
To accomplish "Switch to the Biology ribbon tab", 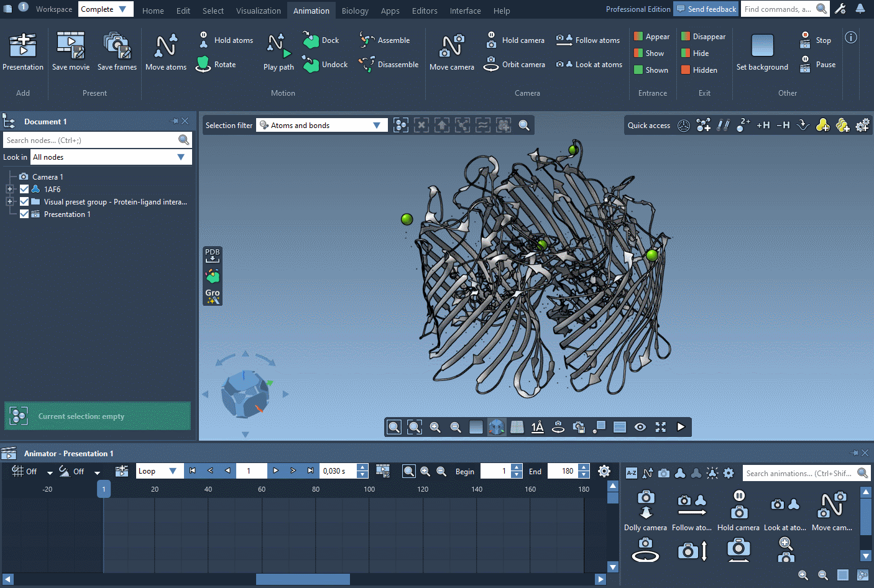I will [x=355, y=11].
